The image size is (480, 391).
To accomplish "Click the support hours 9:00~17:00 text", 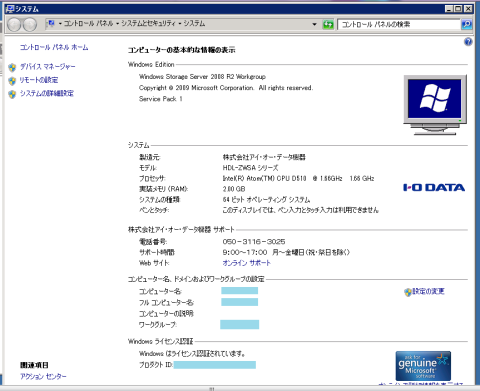I will pyautogui.click(x=286, y=252).
